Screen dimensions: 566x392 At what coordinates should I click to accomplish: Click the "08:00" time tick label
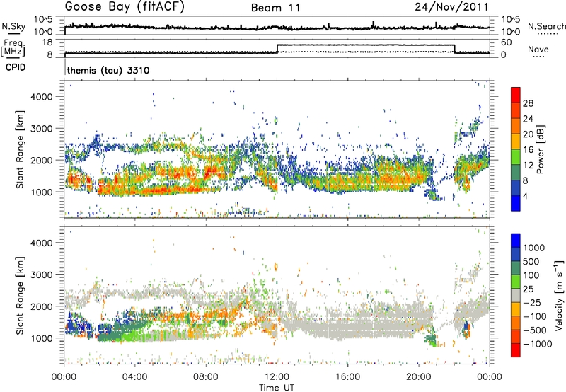[206, 377]
